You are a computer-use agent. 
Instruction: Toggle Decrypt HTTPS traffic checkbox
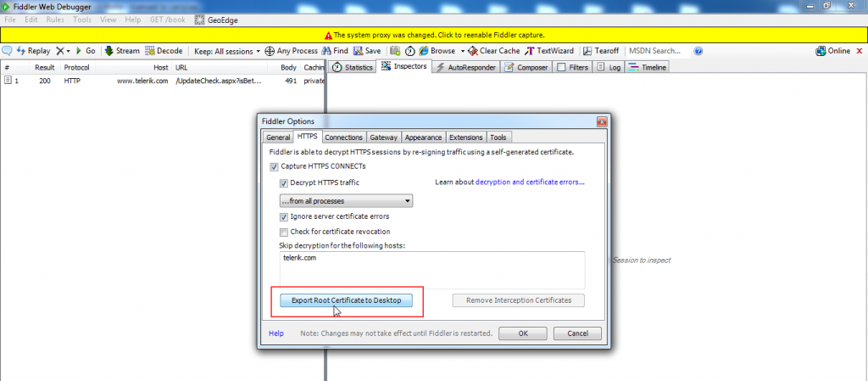coord(284,182)
